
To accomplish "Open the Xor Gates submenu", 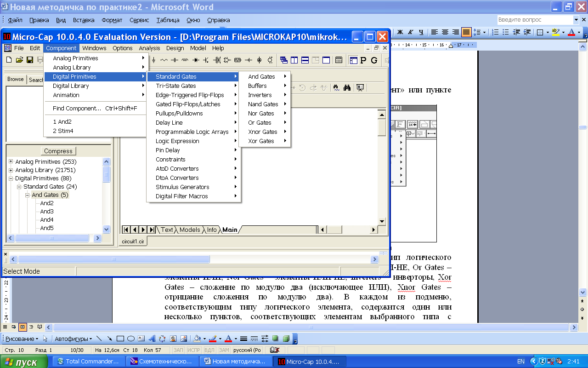I will click(265, 141).
